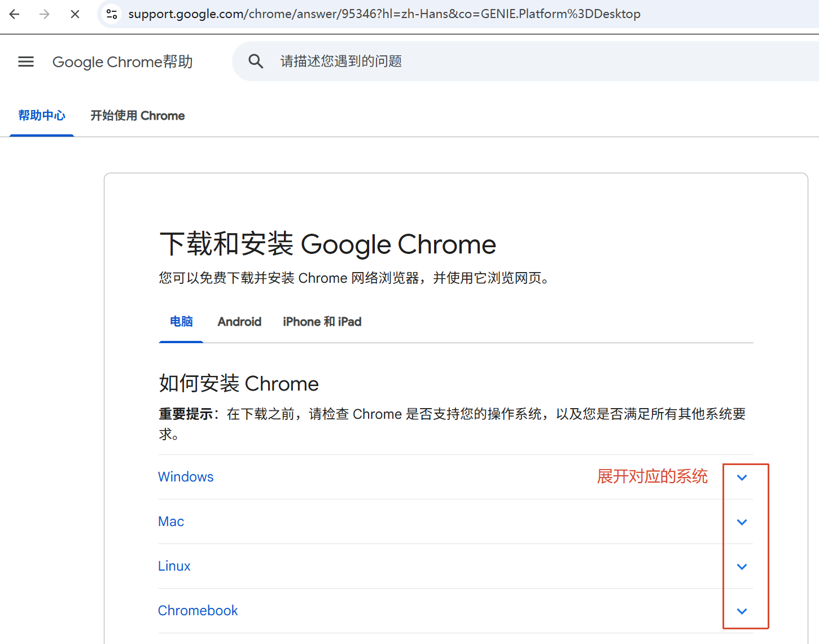
Task: Select the 帮助中心 tab
Action: 42,116
